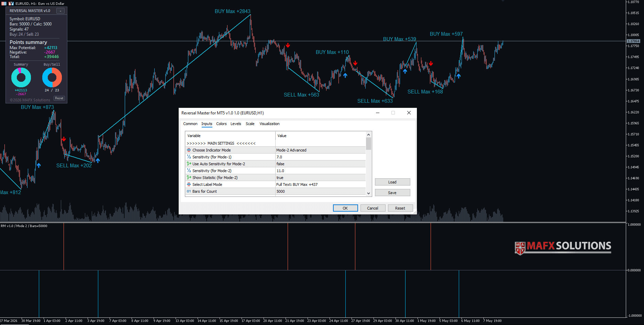
Task: Open the Full Text: BUY Max +437 dropdown
Action: coord(320,184)
